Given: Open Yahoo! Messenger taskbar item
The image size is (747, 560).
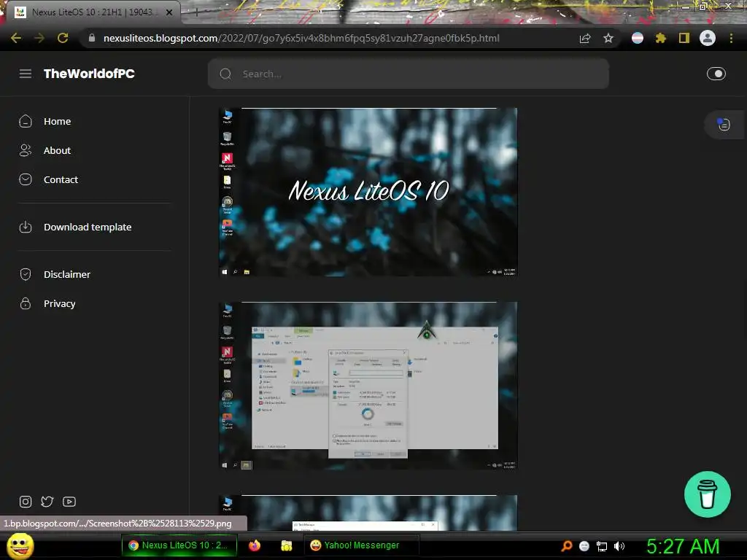Looking at the screenshot, I should 362,545.
